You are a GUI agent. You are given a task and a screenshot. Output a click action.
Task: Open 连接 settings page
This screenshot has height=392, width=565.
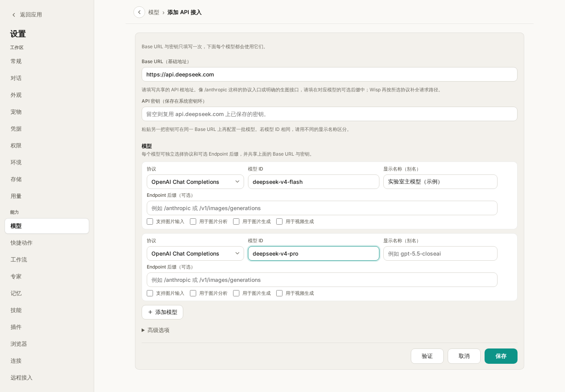[47, 361]
